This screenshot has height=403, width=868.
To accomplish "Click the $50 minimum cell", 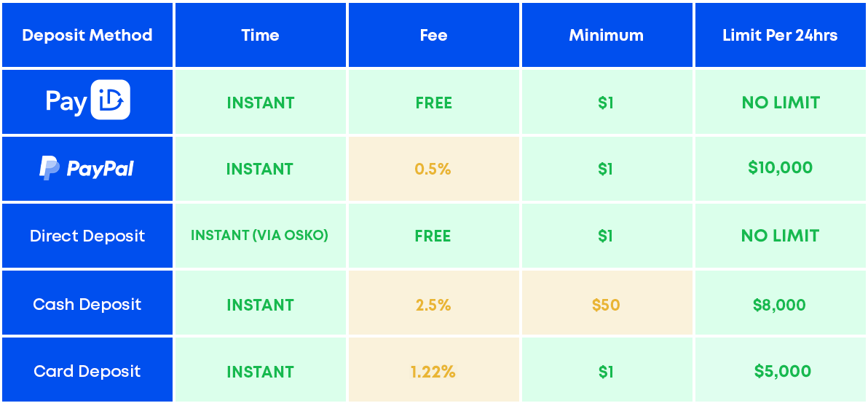I will [606, 304].
